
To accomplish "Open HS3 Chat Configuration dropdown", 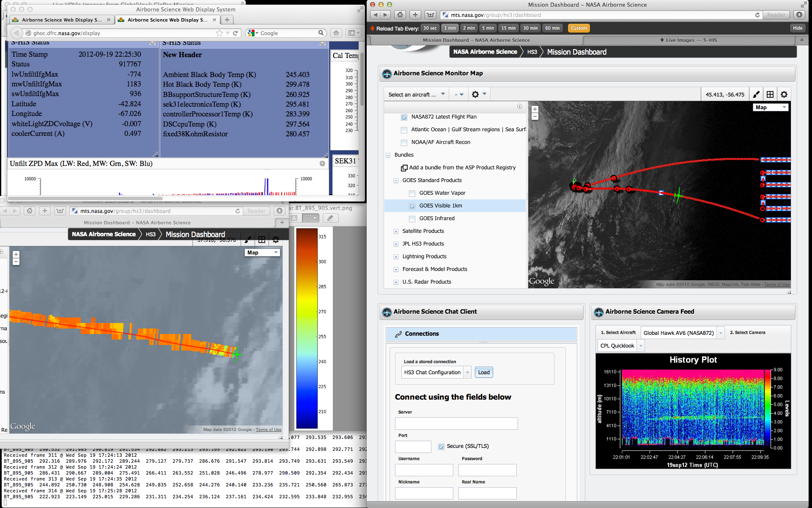I will 468,373.
